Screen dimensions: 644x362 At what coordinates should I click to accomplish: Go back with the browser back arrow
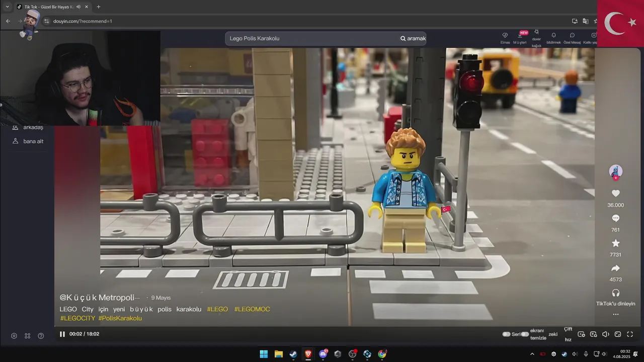click(x=8, y=21)
